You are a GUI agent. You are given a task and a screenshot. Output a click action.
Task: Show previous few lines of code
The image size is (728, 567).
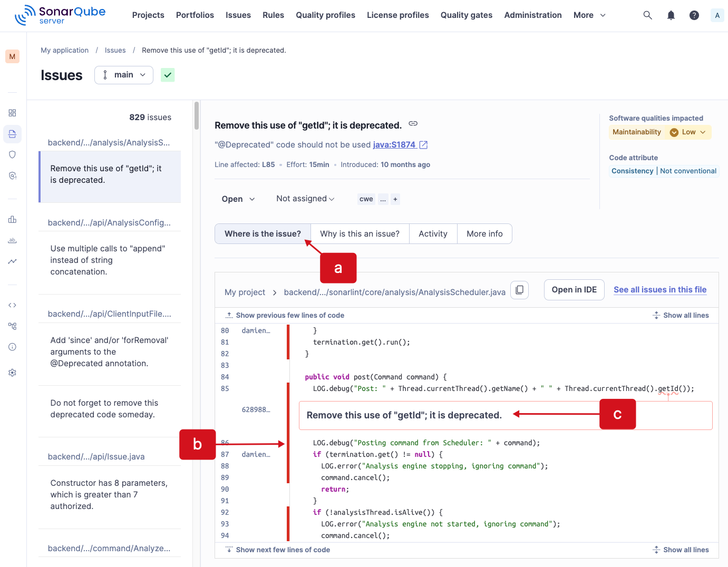[x=285, y=315]
